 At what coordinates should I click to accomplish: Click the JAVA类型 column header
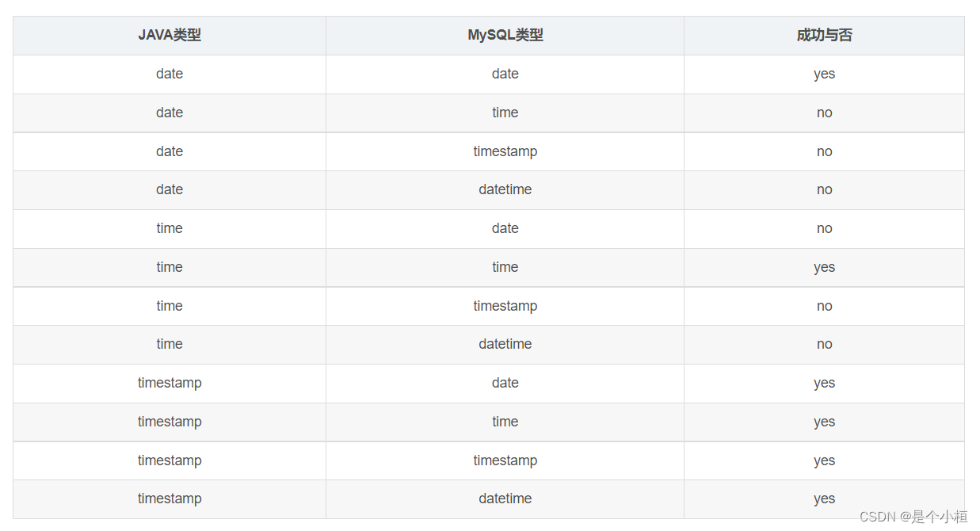tap(170, 36)
